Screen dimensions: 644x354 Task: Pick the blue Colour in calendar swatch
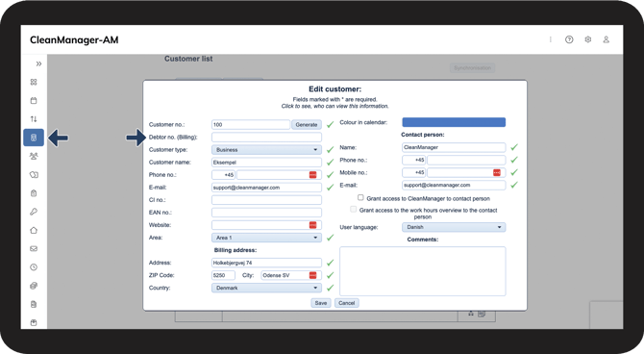point(454,122)
